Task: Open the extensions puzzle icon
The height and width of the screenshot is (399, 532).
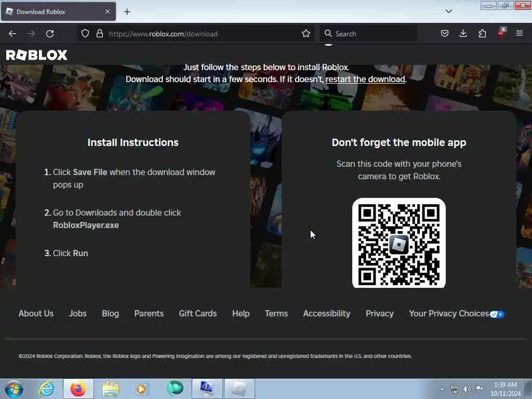Action: (x=482, y=33)
